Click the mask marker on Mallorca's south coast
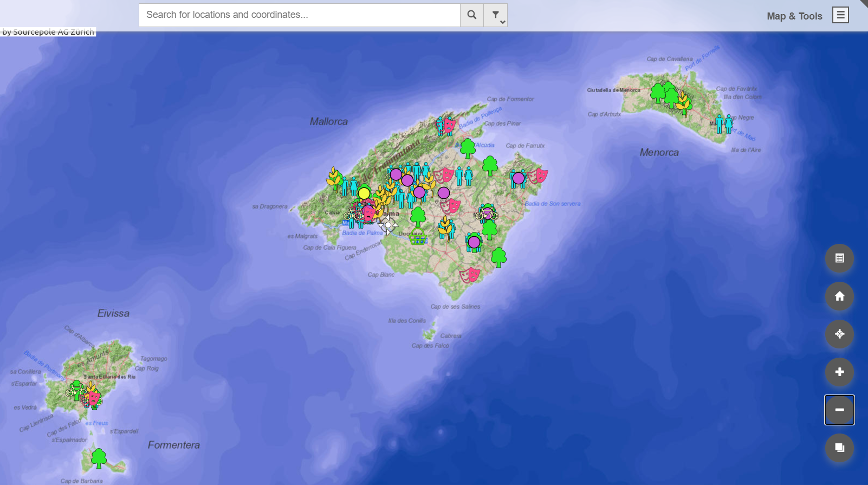868x485 pixels. pos(470,275)
